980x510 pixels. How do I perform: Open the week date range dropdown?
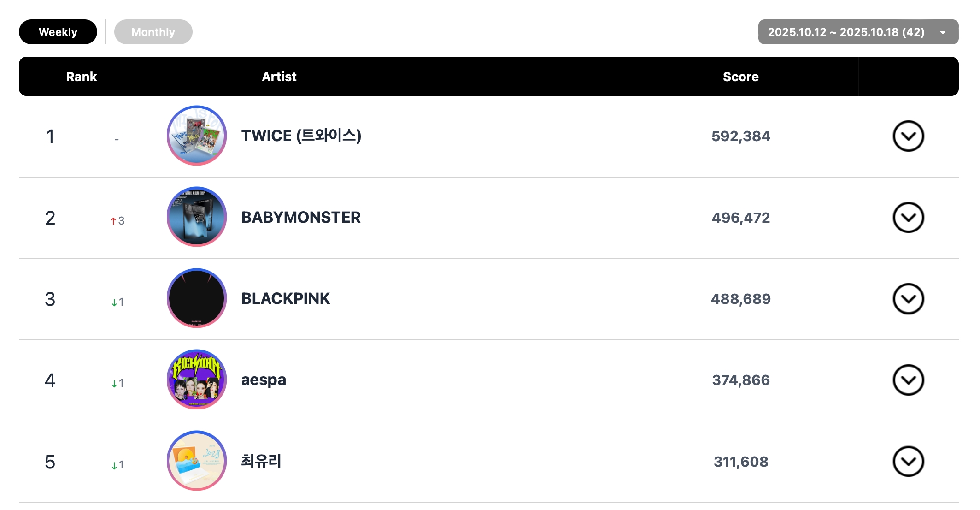pos(858,32)
